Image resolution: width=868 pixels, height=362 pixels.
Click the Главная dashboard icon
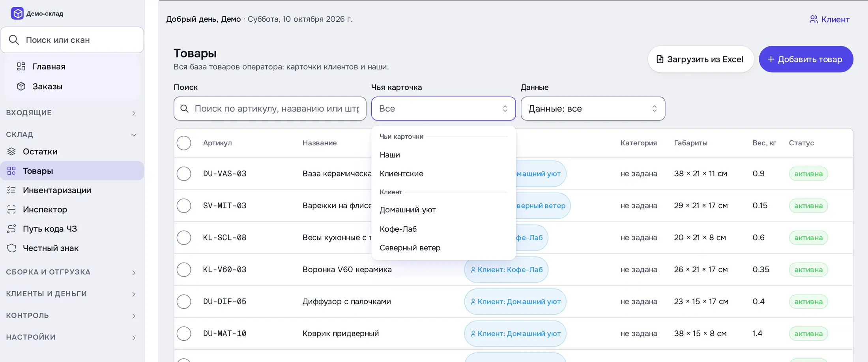pos(21,66)
